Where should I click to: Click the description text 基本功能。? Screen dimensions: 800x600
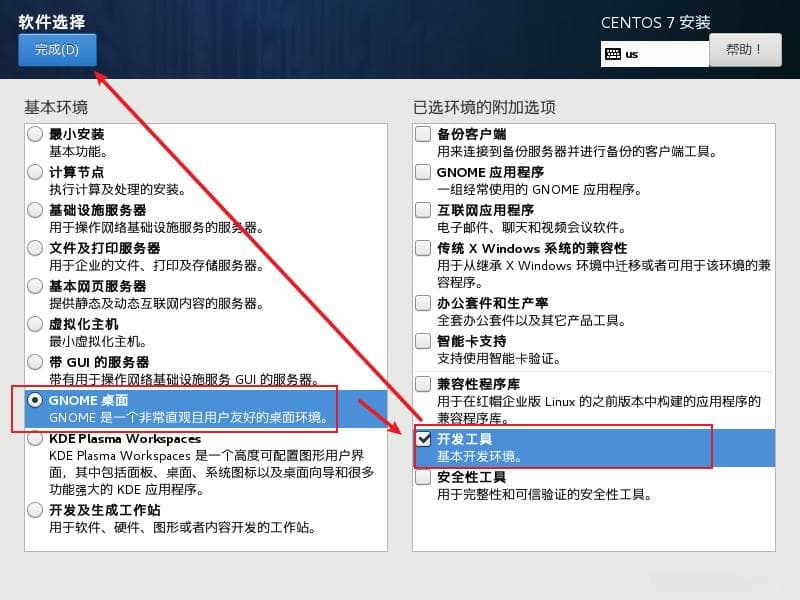[x=78, y=152]
